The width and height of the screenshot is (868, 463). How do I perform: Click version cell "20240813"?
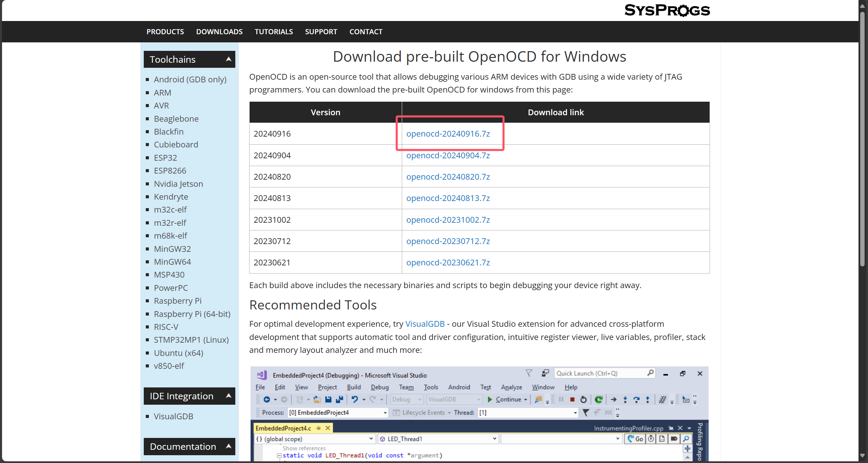pos(325,198)
